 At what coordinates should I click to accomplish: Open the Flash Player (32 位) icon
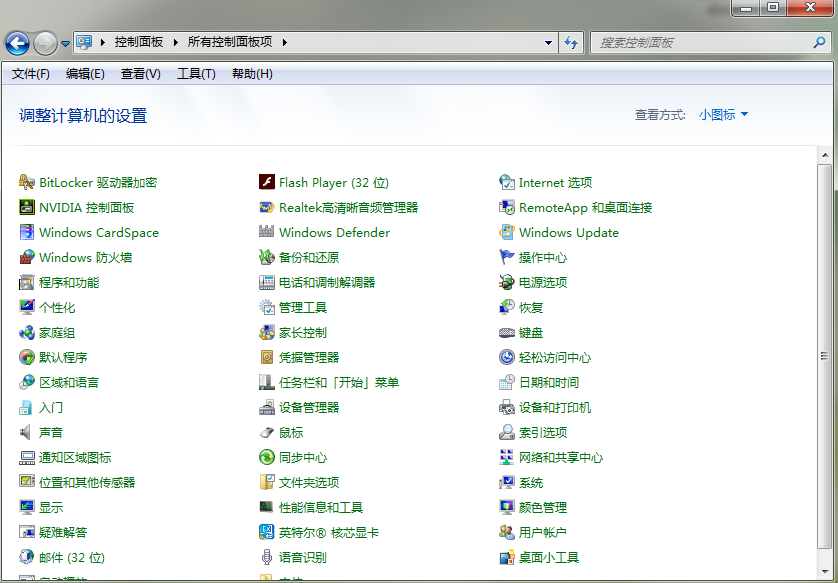[x=267, y=182]
